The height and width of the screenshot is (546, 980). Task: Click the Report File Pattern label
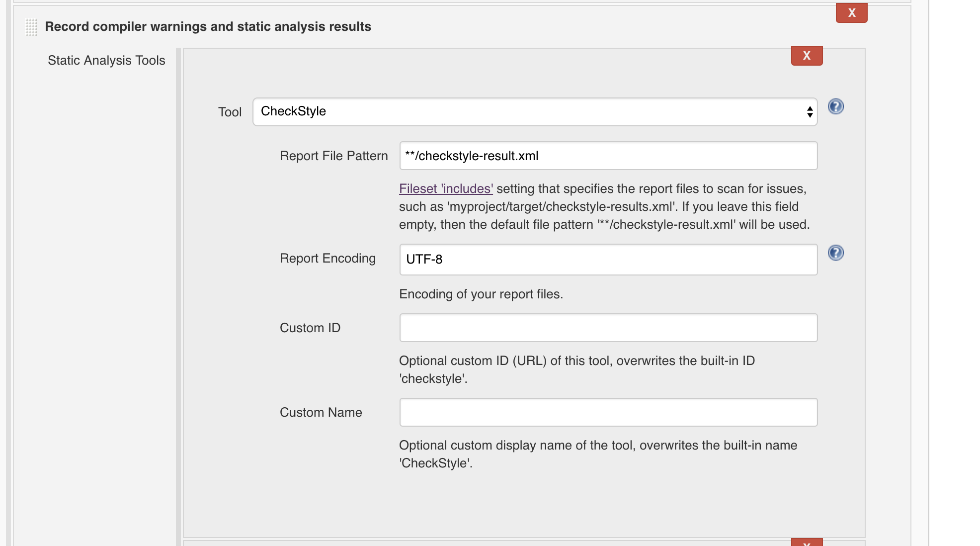pyautogui.click(x=333, y=156)
